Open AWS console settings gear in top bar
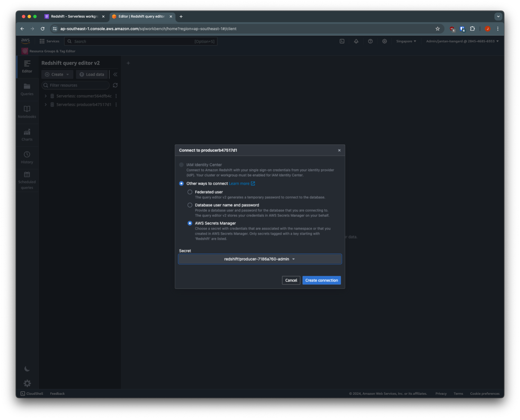Viewport: 520px width, 420px height. pyautogui.click(x=384, y=41)
